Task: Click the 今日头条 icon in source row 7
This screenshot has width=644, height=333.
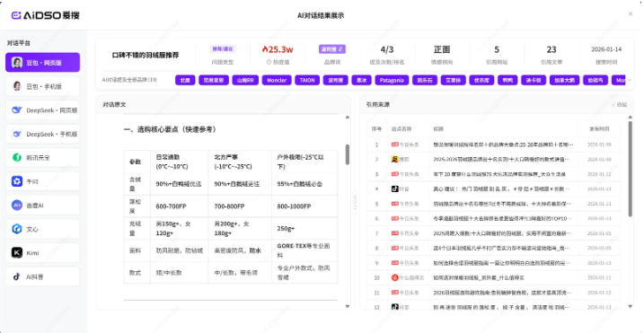Action: (x=395, y=233)
